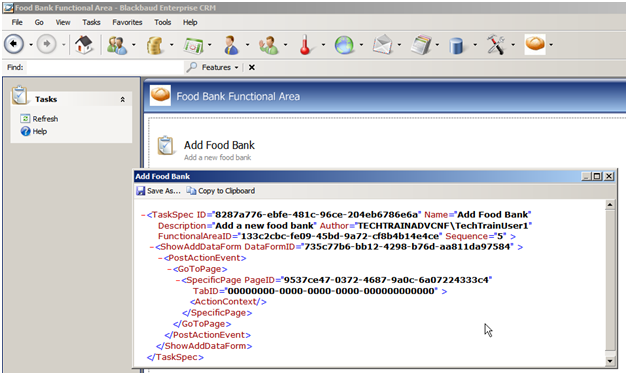This screenshot has width=628, height=375.
Task: Open the Tools menu
Action: coord(163,22)
